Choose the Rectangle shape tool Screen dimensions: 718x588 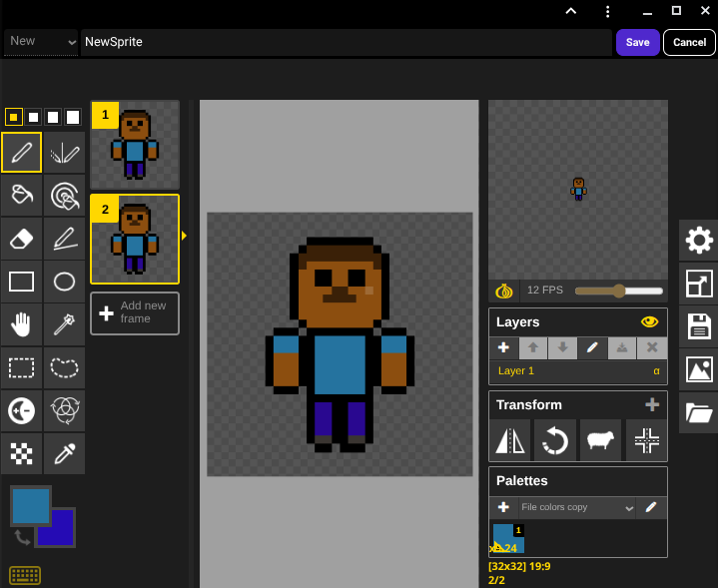pyautogui.click(x=21, y=282)
